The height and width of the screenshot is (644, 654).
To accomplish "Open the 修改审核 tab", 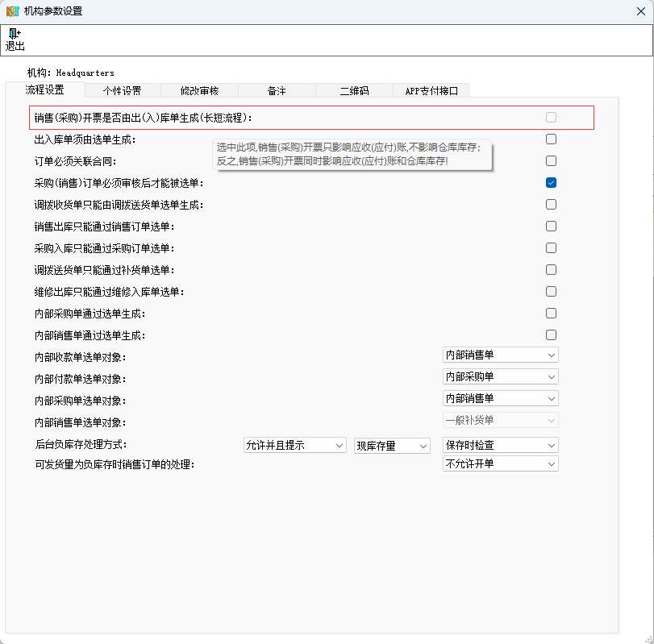I will [199, 90].
